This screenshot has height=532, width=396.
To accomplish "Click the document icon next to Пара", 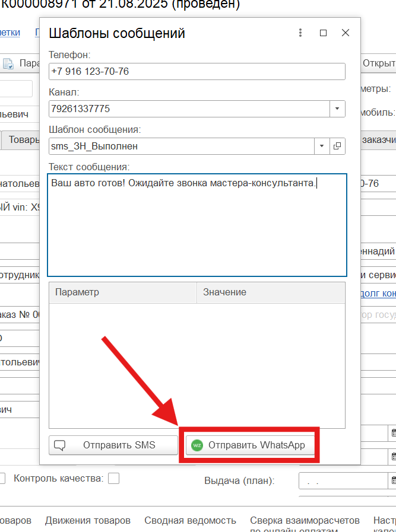I will pos(8,63).
